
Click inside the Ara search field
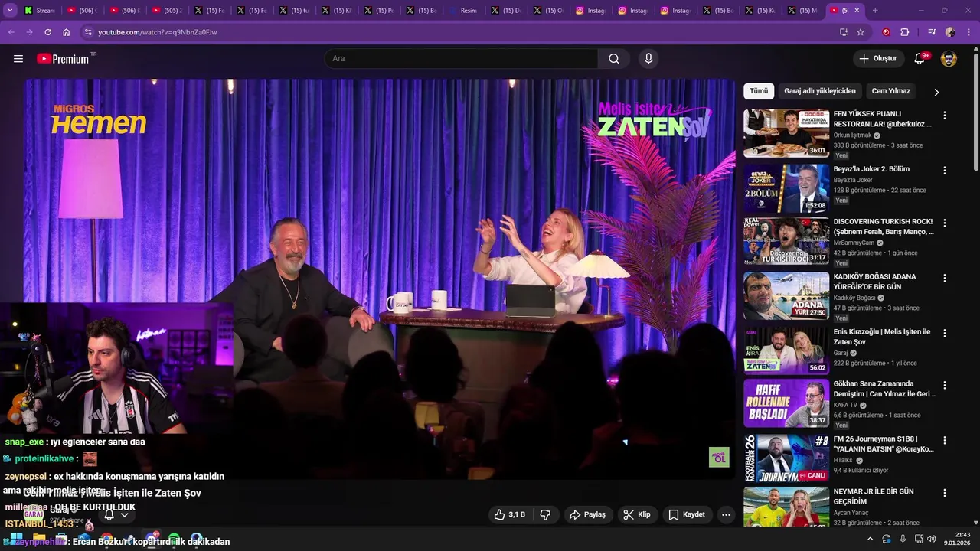click(x=461, y=59)
